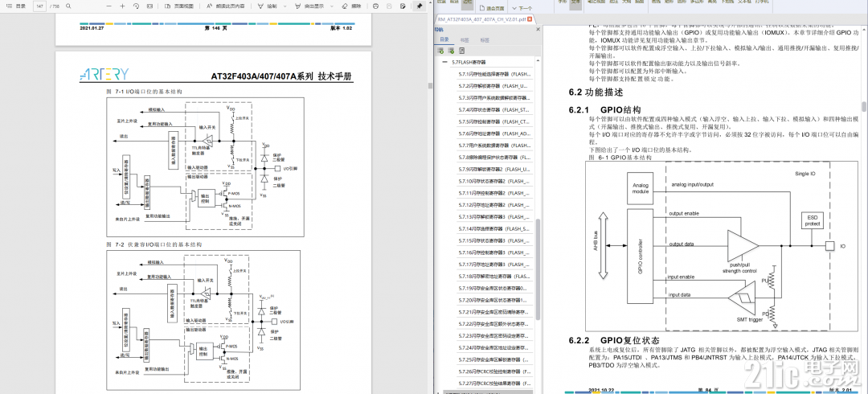This screenshot has width=868, height=394.
Task: Open outline entry 5.7.16 闪存控制寄存器3
Action: (x=495, y=252)
